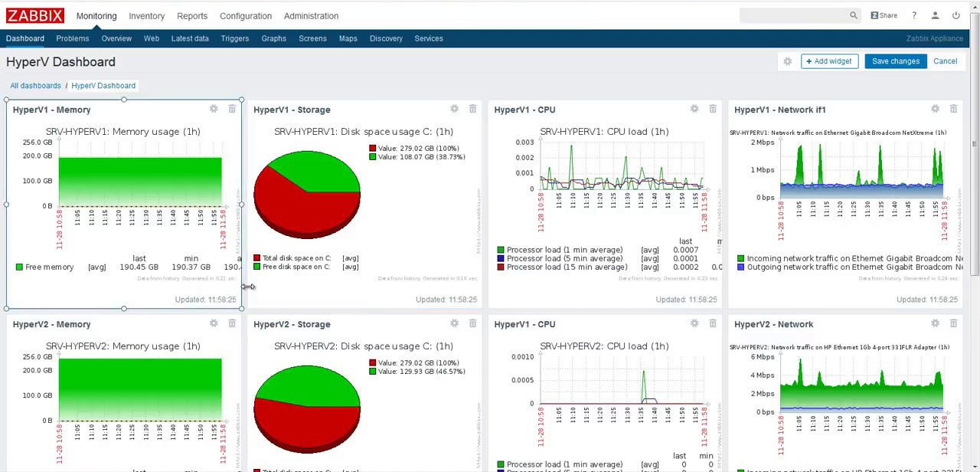Screen dimensions: 980x472
Task: Edit the HyperV1 - Network if1 widget gear
Action: pos(935,109)
